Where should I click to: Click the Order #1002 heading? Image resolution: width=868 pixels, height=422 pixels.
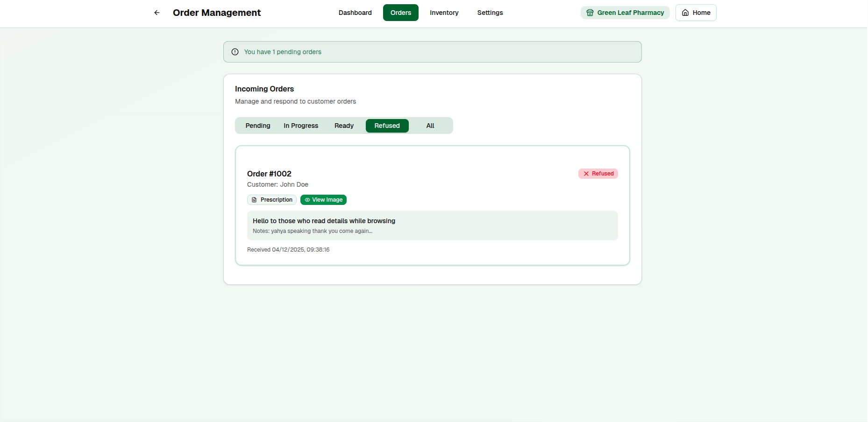tap(269, 174)
